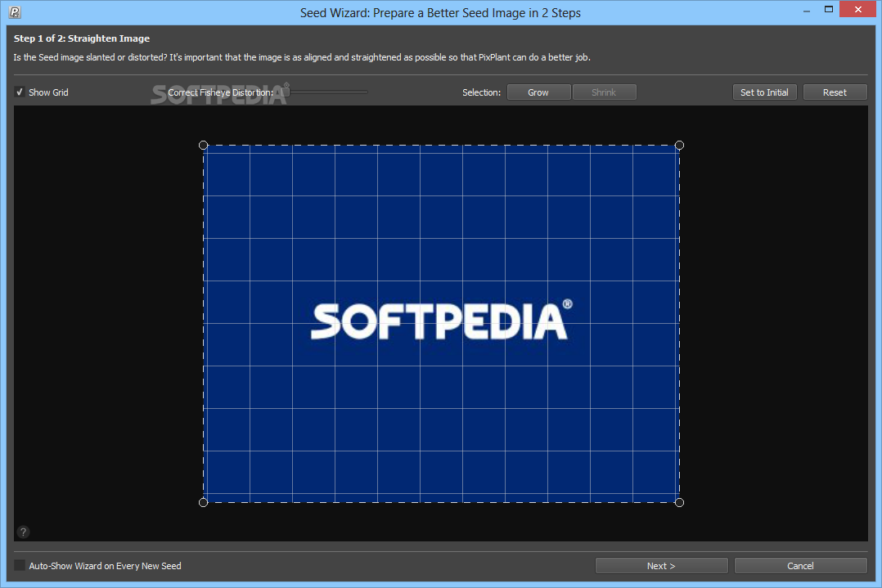The width and height of the screenshot is (882, 588).
Task: Click the Shrink selection button
Action: [604, 92]
